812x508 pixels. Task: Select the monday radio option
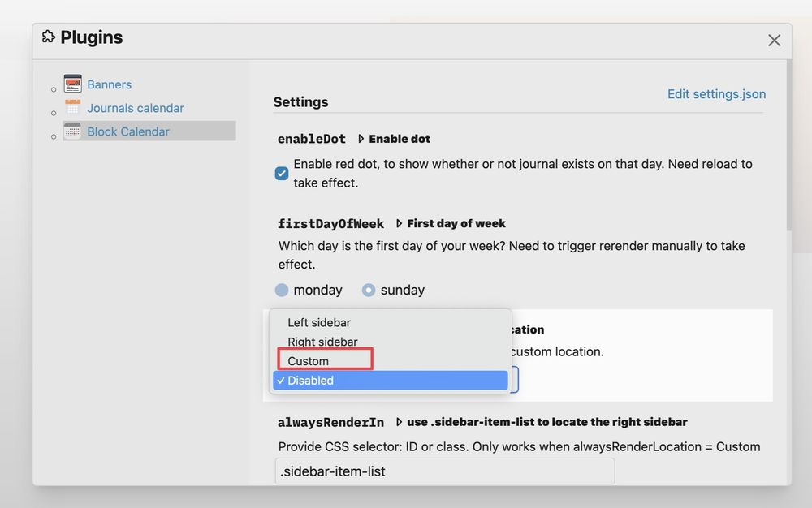click(282, 290)
